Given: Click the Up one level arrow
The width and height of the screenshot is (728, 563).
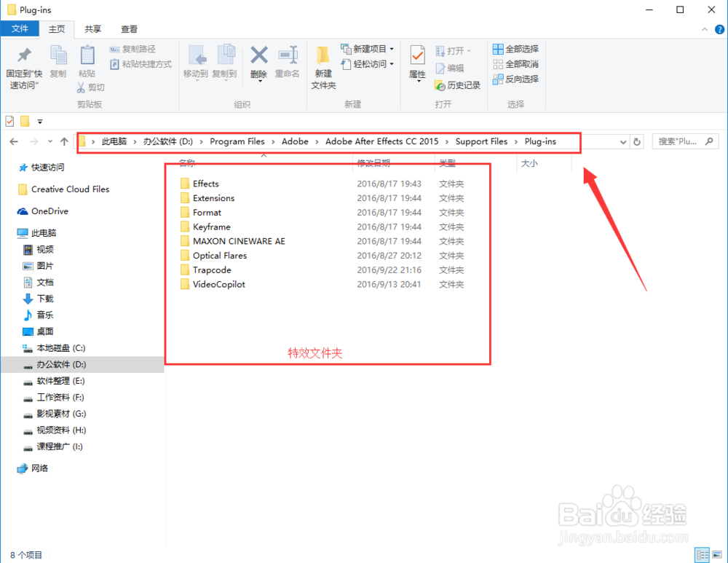Looking at the screenshot, I should [x=65, y=142].
